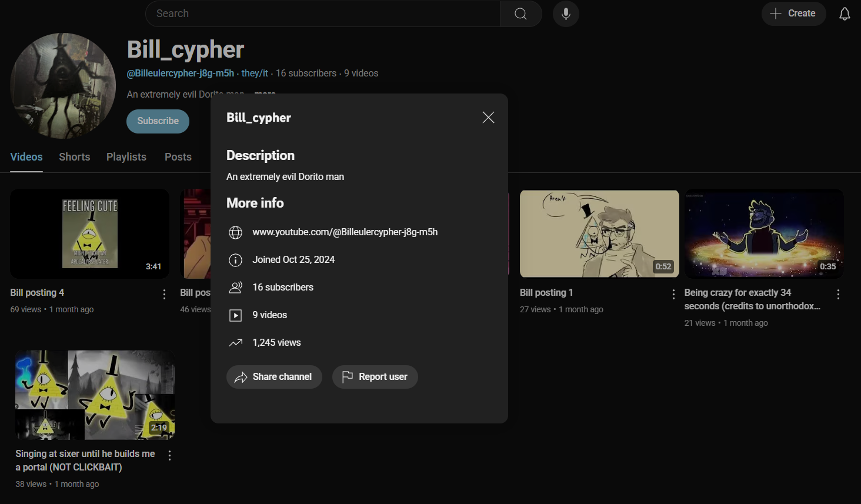Click the search magnifier button
The width and height of the screenshot is (861, 504).
(521, 14)
